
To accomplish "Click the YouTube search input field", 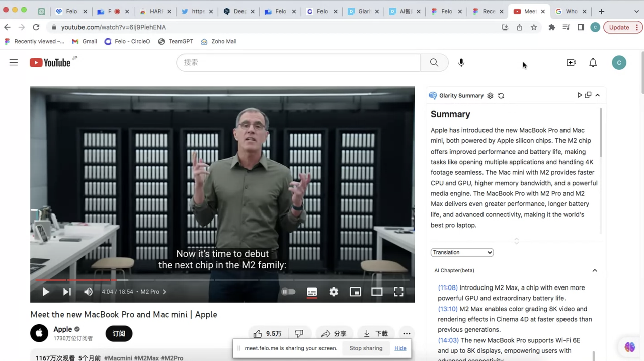I will pyautogui.click(x=298, y=62).
